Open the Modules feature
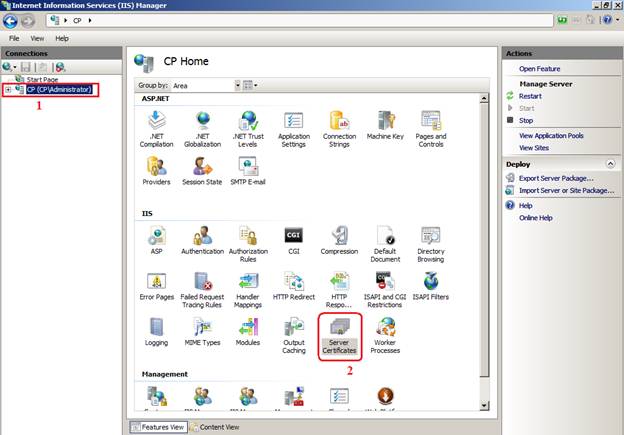 (248, 332)
